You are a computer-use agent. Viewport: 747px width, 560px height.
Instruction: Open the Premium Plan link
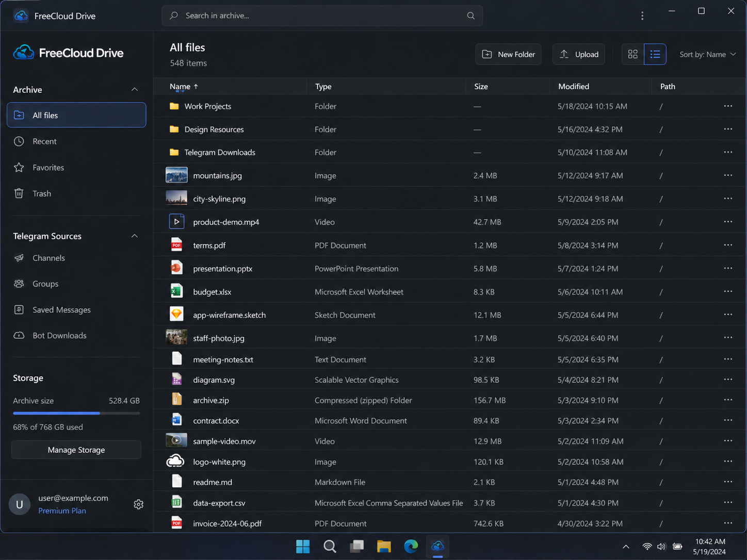62,510
